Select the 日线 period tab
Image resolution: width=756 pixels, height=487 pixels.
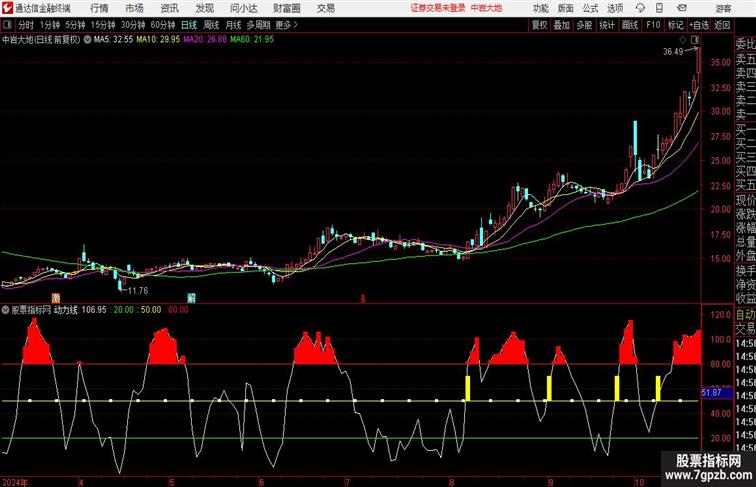(189, 25)
